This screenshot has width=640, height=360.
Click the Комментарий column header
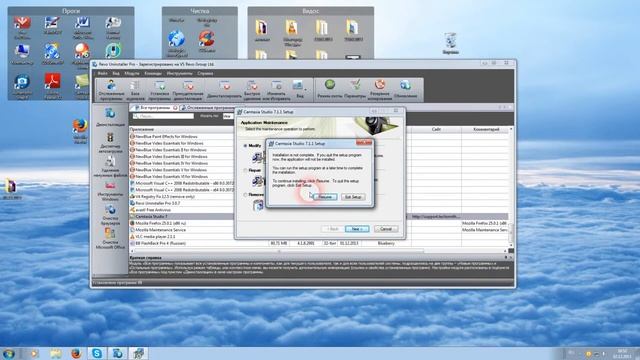[485, 129]
